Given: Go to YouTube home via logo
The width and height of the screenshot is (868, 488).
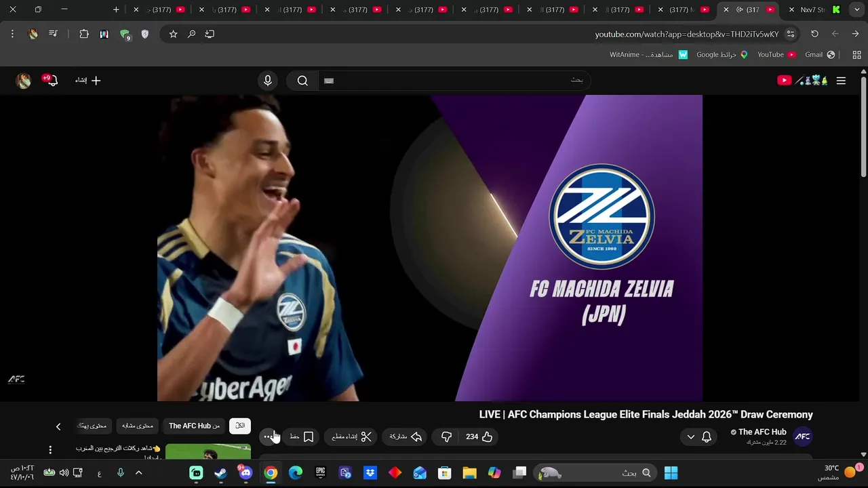Looking at the screenshot, I should tap(803, 81).
